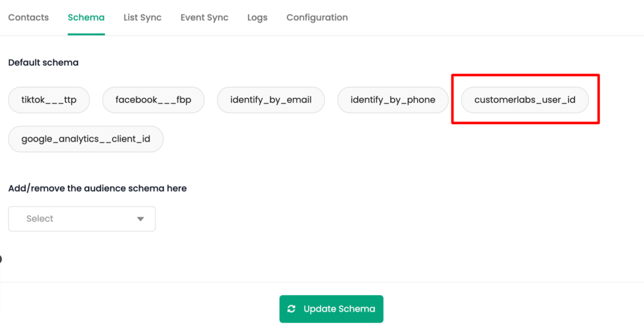Click the Select placeholder text
This screenshot has height=333, width=644.
click(x=40, y=218)
